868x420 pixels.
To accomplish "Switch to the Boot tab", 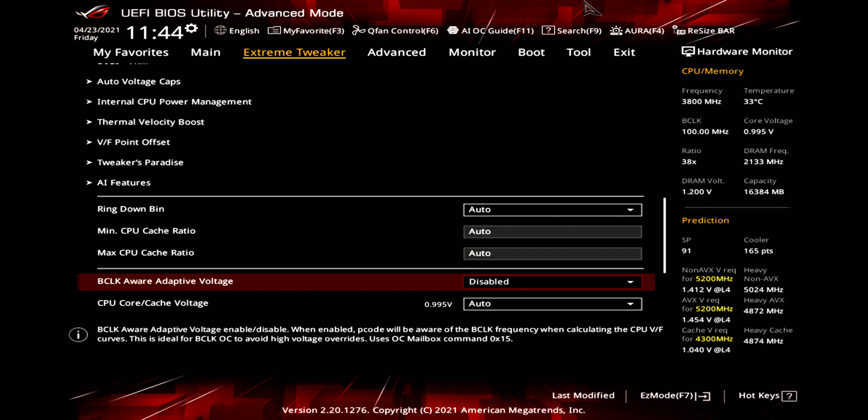I will tap(531, 52).
